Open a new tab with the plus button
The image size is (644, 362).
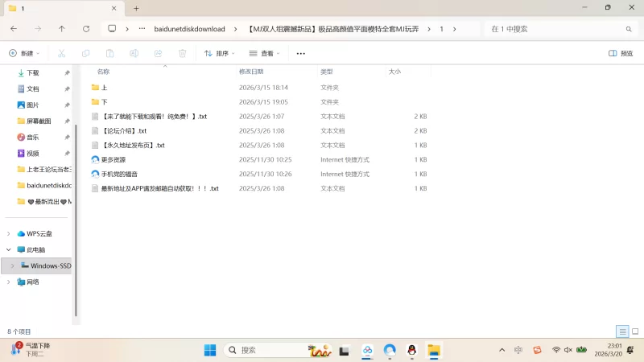pos(136,8)
